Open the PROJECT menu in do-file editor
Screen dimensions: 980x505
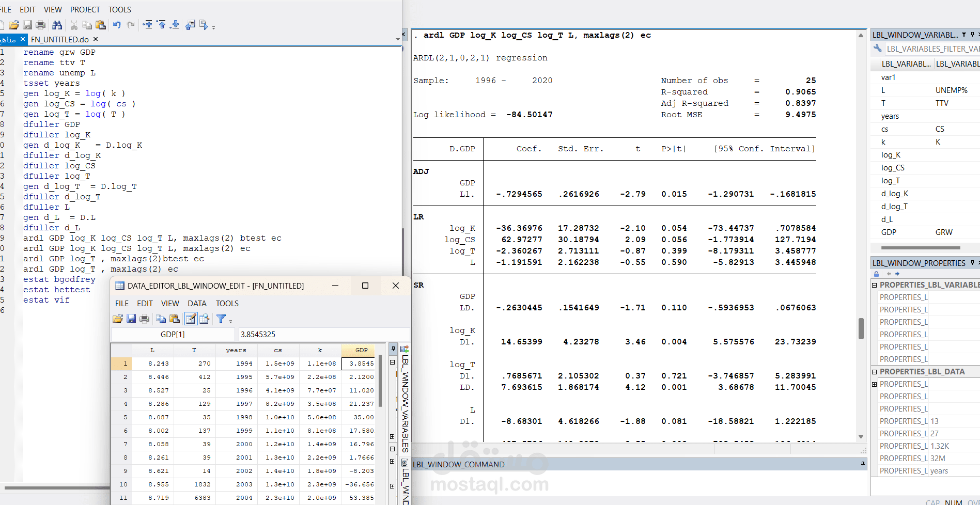(x=85, y=10)
